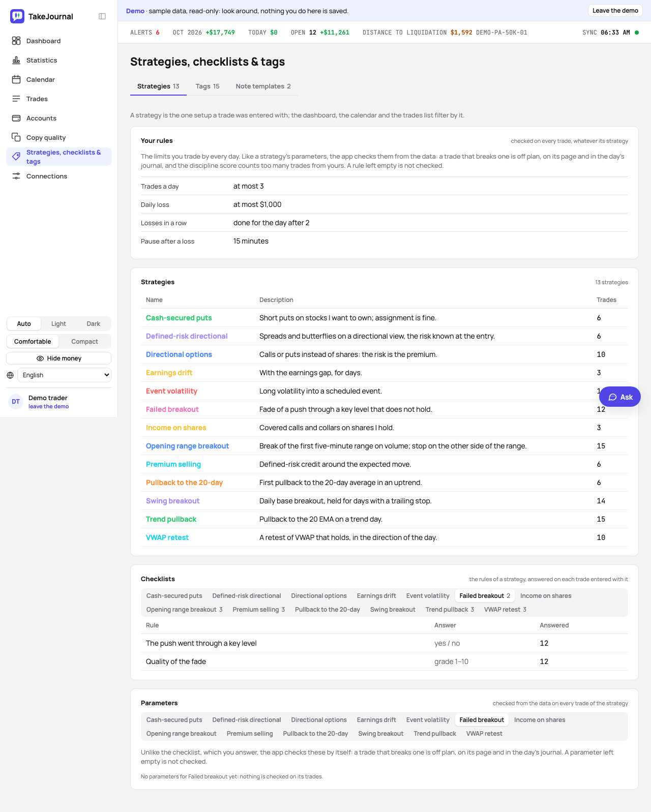Select Compact density
This screenshot has width=651, height=812.
pyautogui.click(x=84, y=342)
